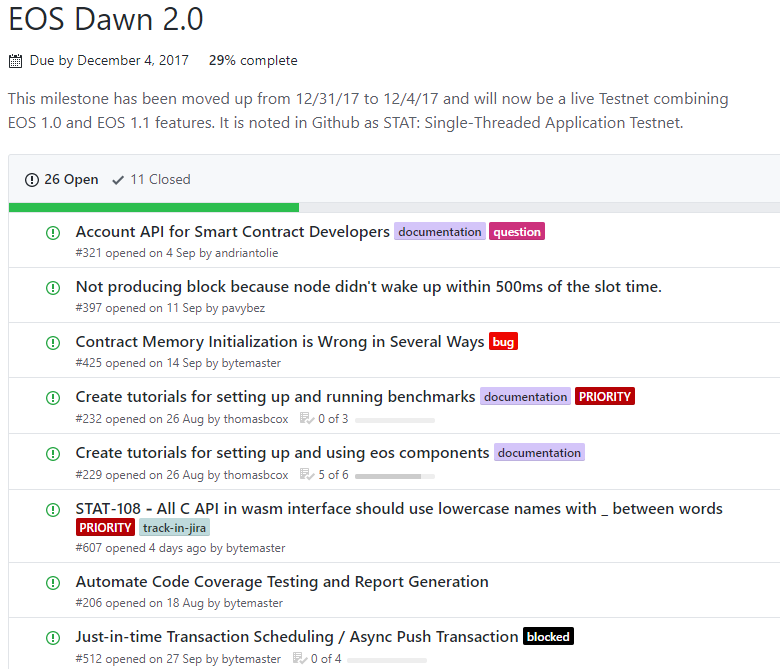Click documentation label on running benchmarks issue

(x=525, y=396)
